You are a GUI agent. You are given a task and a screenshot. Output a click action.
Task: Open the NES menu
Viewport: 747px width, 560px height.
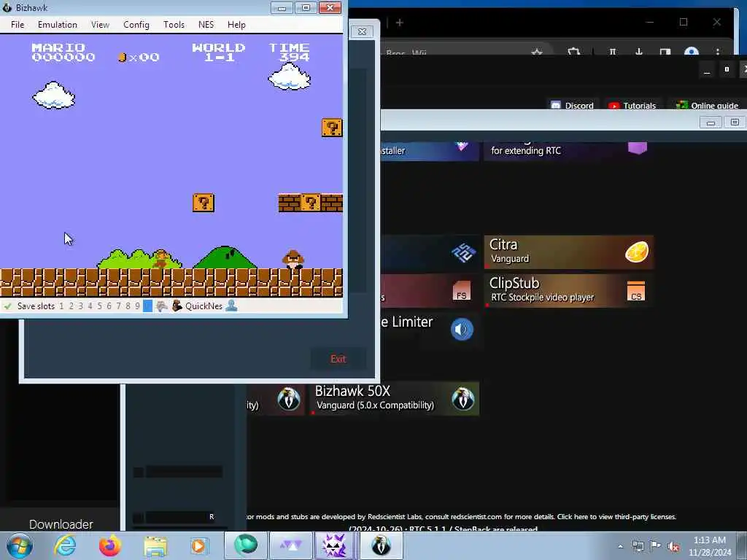pyautogui.click(x=206, y=25)
